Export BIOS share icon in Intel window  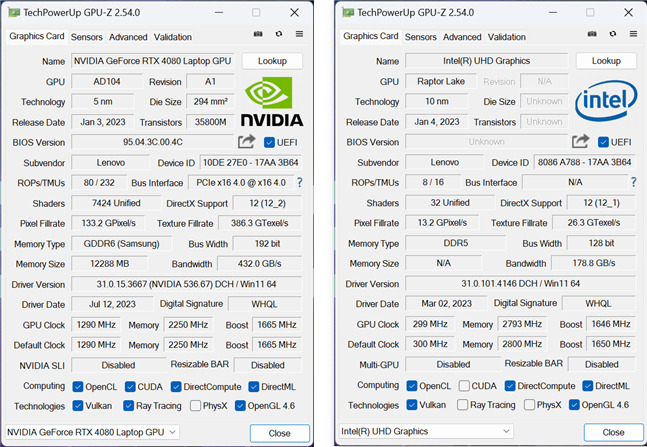coord(581,141)
